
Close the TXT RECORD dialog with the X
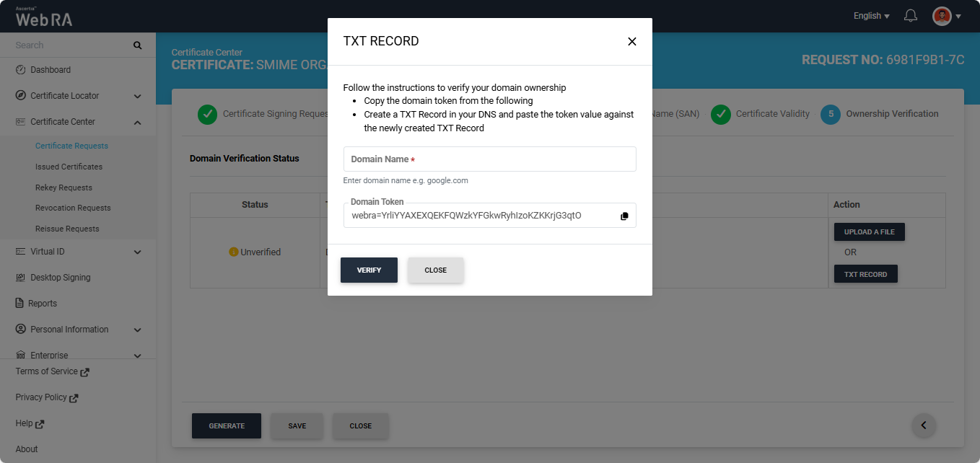(632, 42)
